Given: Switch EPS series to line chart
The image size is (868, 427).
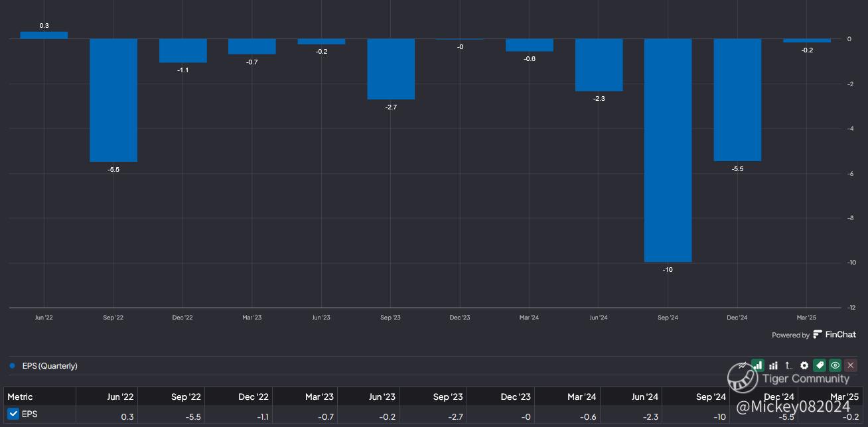Looking at the screenshot, I should click(743, 365).
